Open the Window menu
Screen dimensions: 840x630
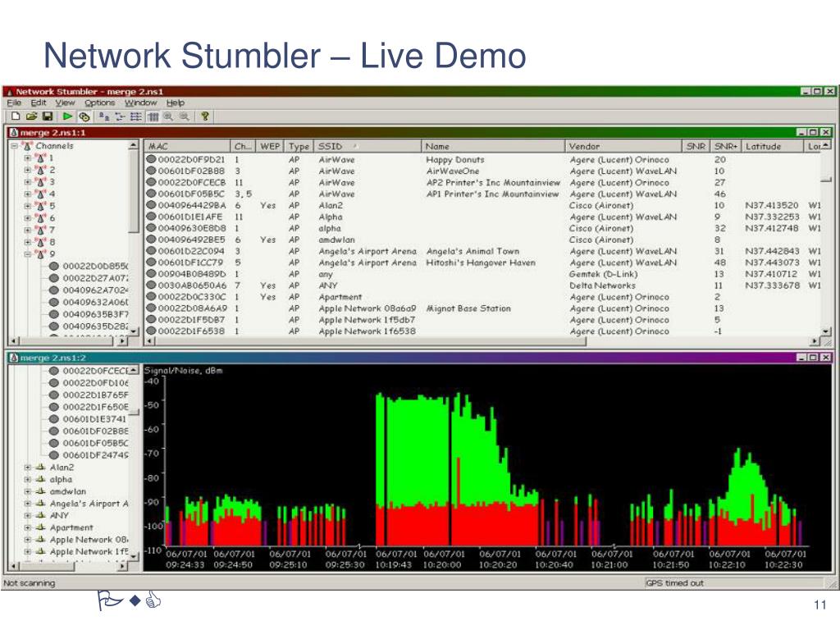(141, 103)
